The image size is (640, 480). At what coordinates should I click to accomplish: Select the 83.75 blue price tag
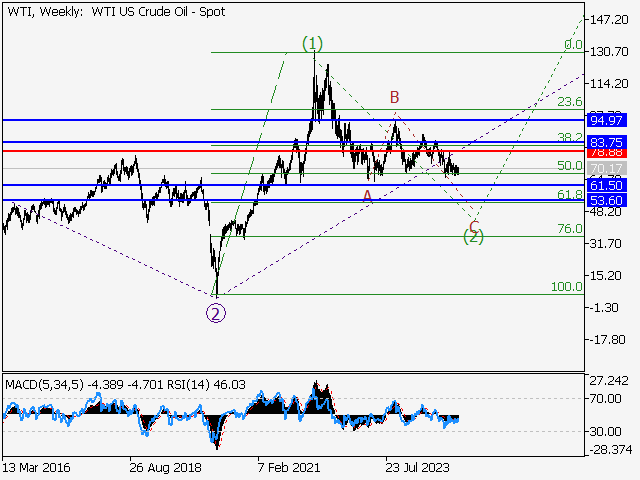[x=607, y=143]
